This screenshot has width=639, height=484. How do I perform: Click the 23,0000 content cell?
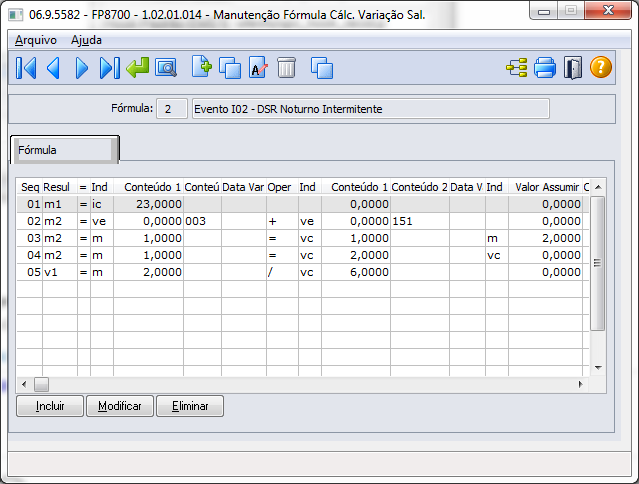point(149,204)
